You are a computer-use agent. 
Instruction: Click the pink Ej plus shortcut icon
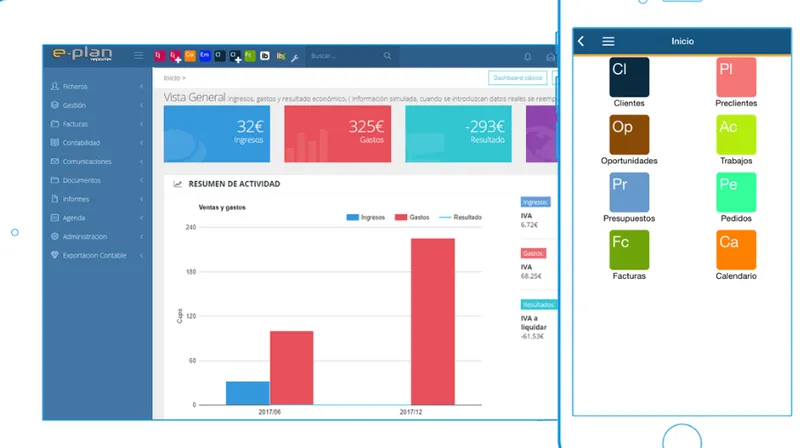[175, 56]
